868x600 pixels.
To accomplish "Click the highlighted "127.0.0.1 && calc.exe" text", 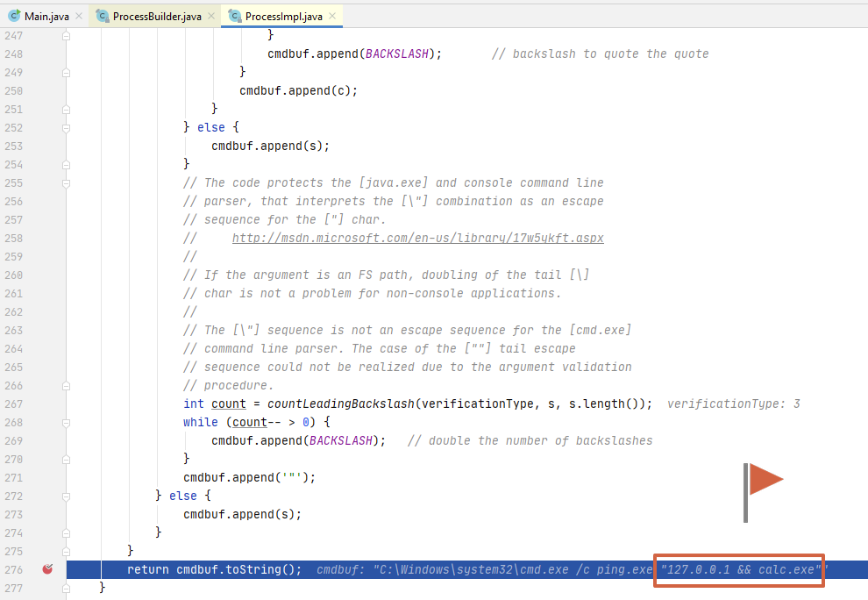I will tap(738, 569).
